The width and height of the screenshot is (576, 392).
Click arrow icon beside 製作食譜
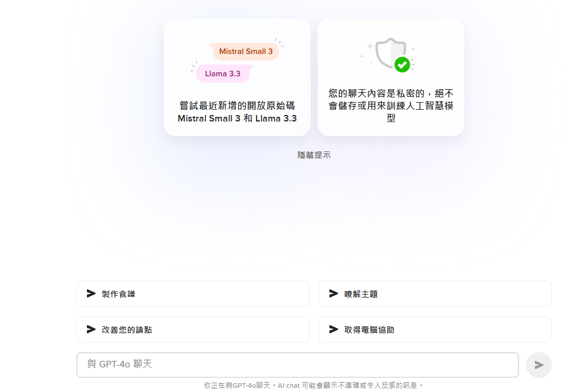[91, 293]
